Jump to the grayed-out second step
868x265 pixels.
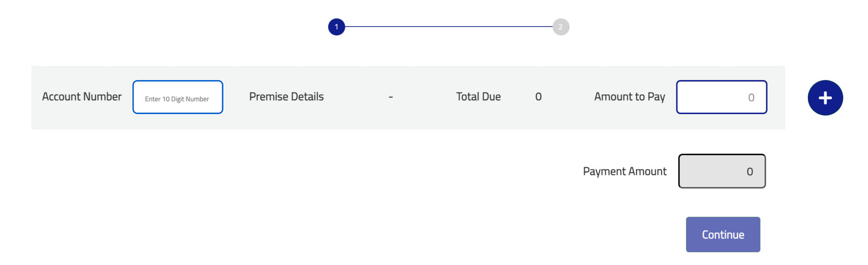(560, 27)
